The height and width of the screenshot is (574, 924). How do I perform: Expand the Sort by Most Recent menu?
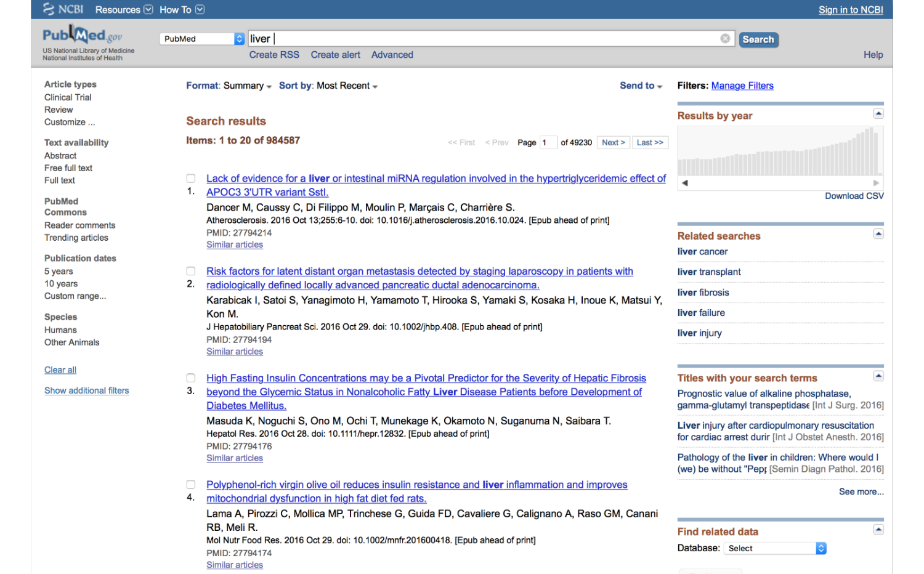pyautogui.click(x=328, y=86)
